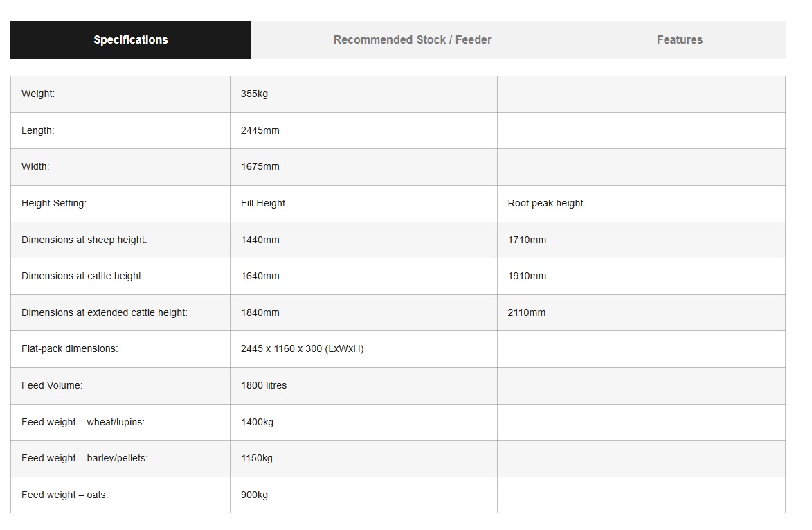This screenshot has height=530, width=812.
Task: Click the Width row label
Action: (35, 167)
